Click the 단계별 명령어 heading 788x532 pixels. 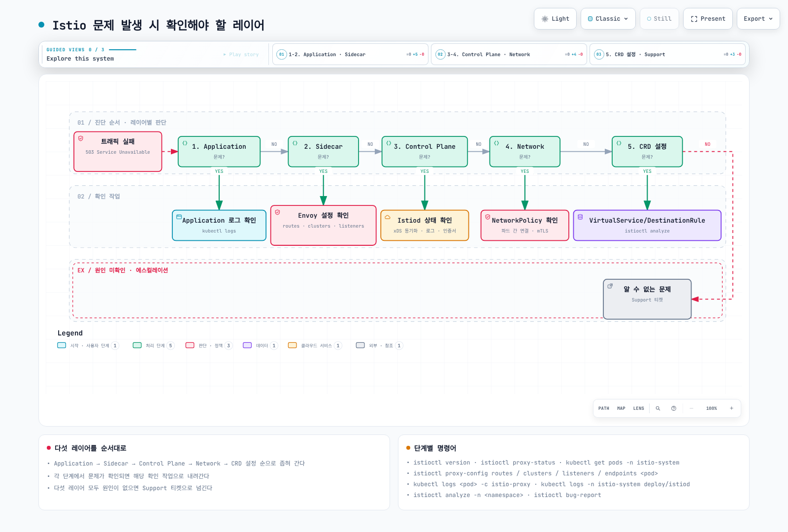pyautogui.click(x=435, y=448)
